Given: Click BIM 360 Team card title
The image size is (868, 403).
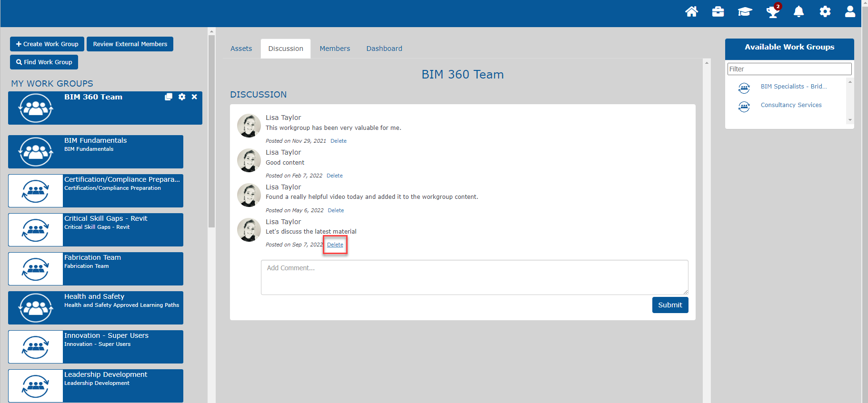Looking at the screenshot, I should point(93,97).
